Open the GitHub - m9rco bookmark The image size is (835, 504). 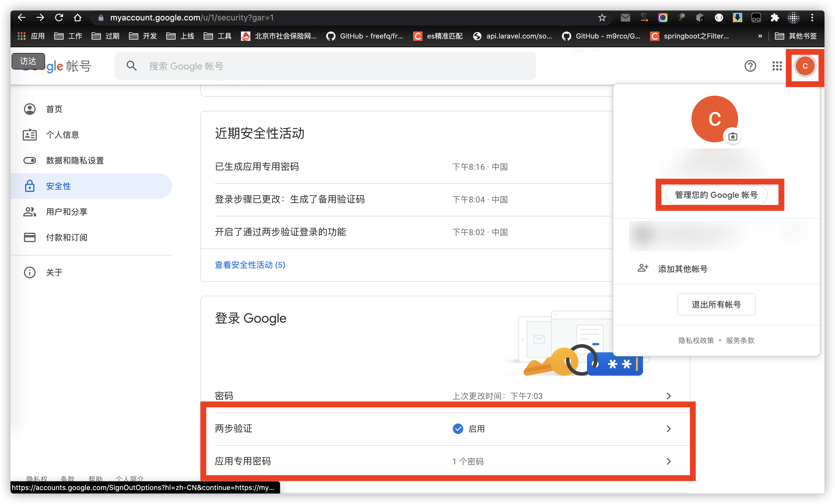pos(601,36)
